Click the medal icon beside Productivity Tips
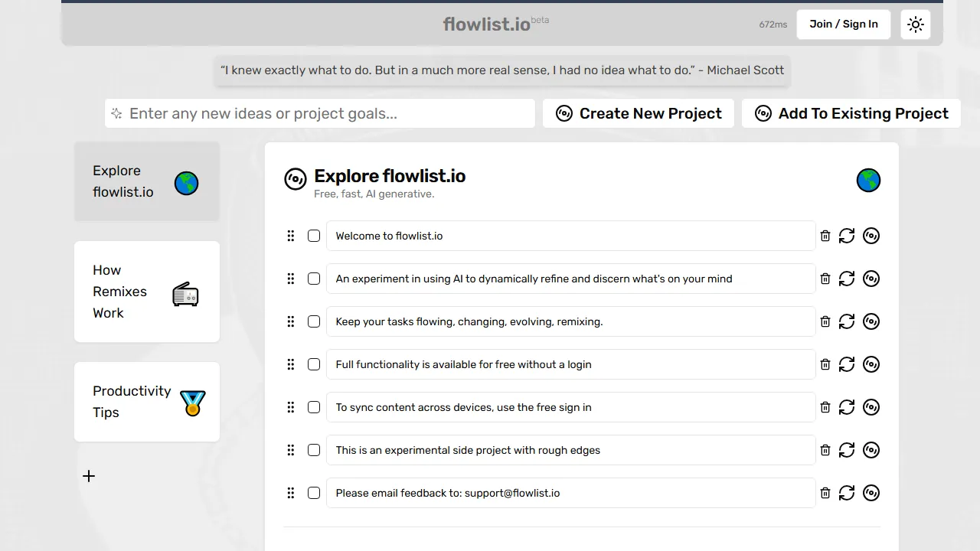980x551 pixels. [192, 402]
